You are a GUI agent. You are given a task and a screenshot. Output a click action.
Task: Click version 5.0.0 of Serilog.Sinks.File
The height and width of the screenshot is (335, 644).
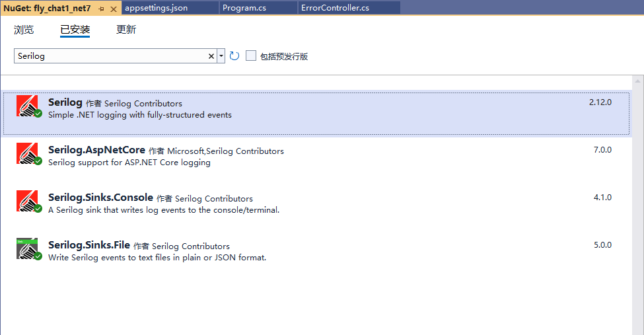coord(602,245)
